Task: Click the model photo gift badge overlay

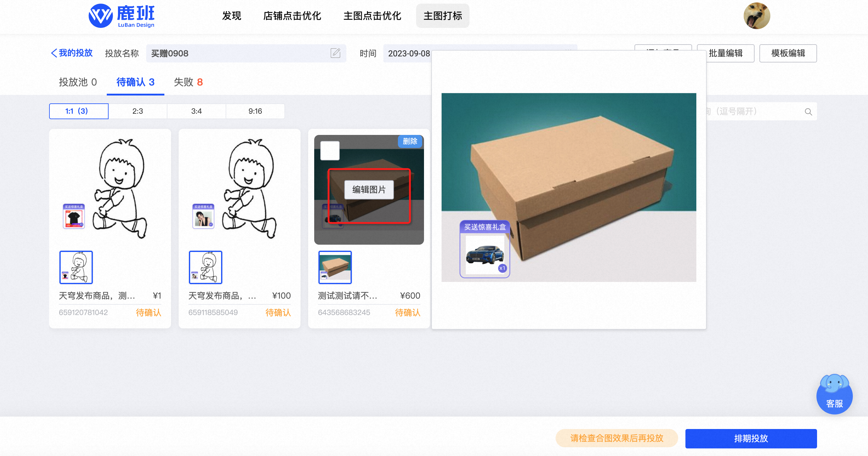Action: 203,216
